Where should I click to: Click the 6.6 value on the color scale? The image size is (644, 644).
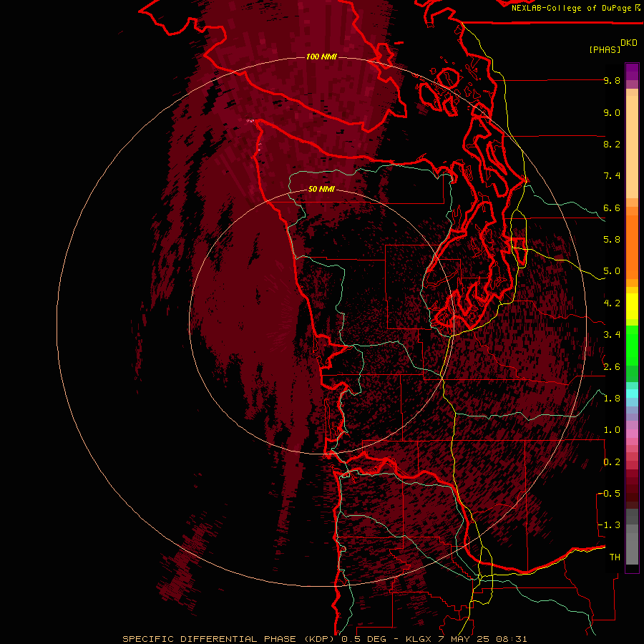[x=612, y=208]
